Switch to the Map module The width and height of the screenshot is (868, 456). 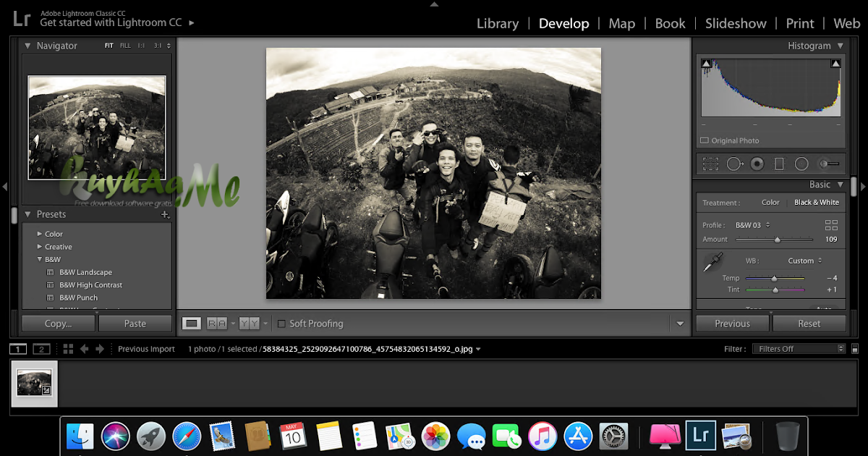(622, 23)
